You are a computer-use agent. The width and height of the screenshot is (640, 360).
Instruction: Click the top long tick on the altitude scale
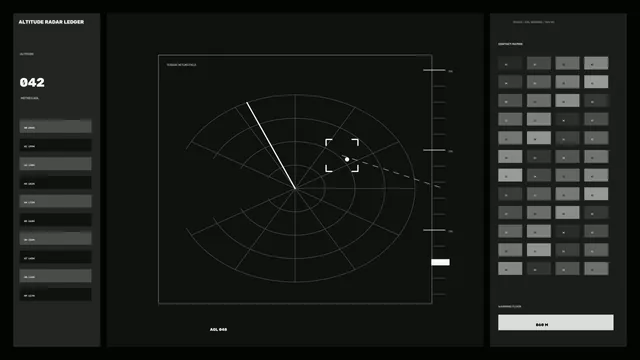[434, 70]
